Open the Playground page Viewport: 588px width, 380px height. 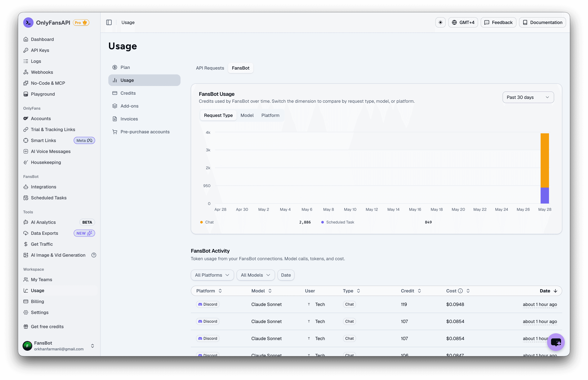click(43, 94)
